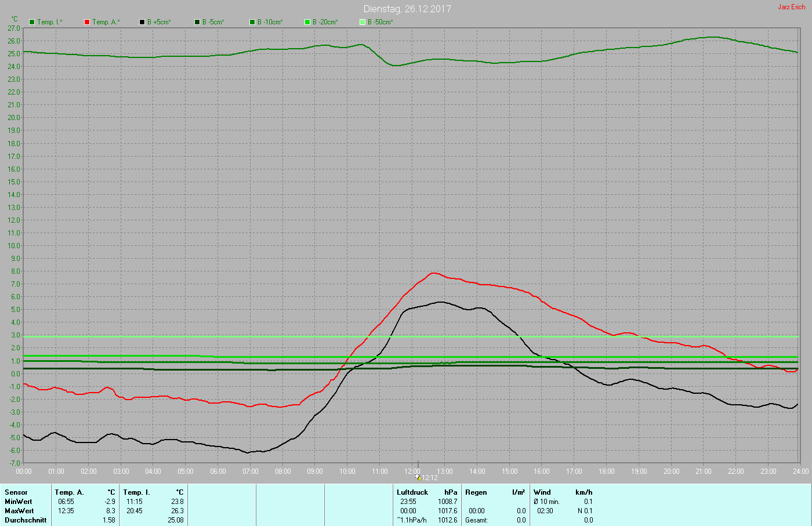812x526 pixels.
Task: Click the '^1.1hPa/h' pressure trend value
Action: [412, 520]
